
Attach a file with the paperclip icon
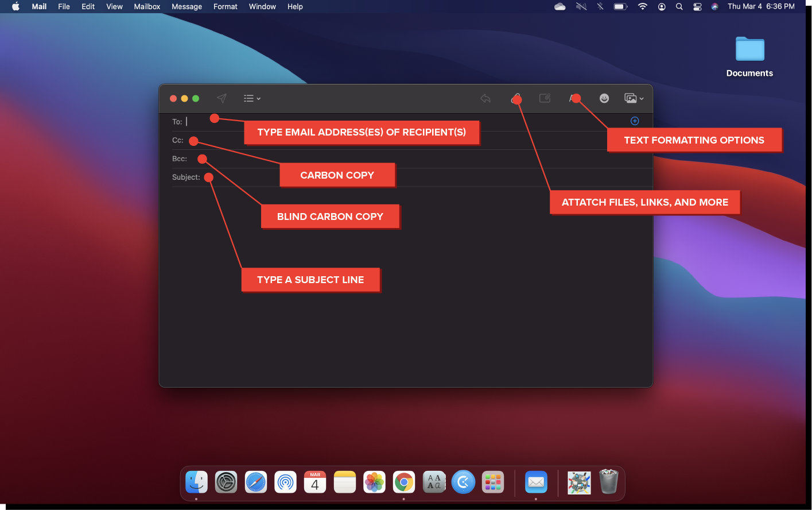coord(515,98)
